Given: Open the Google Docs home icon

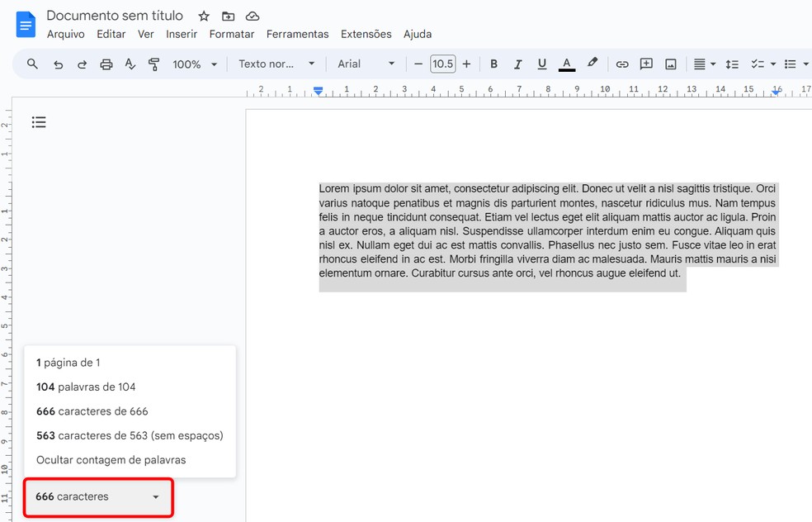Looking at the screenshot, I should (26, 24).
